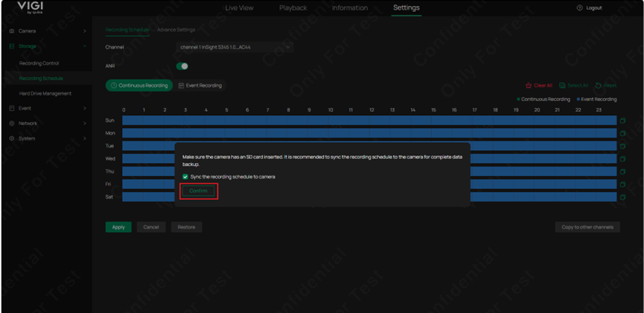
Task: Click the Sun day label
Action: pyautogui.click(x=109, y=120)
